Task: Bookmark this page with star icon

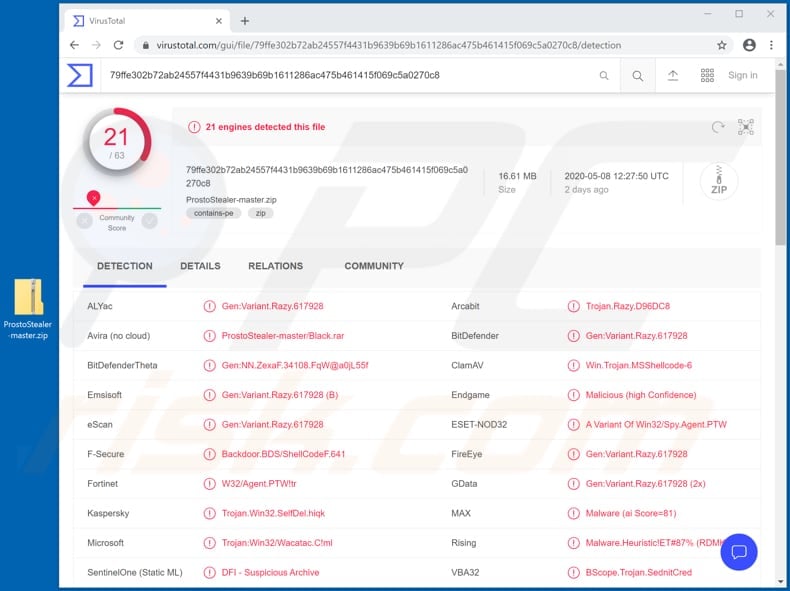Action: click(721, 45)
